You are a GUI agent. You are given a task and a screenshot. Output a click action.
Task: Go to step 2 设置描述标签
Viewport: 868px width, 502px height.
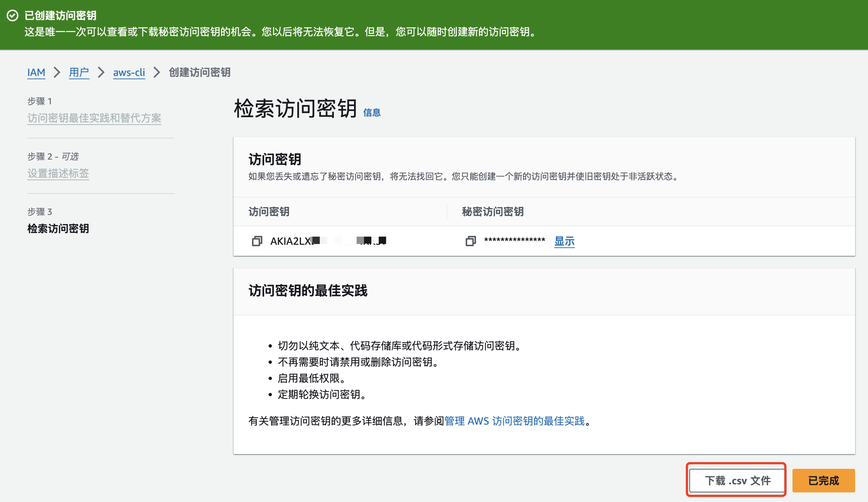tap(58, 173)
